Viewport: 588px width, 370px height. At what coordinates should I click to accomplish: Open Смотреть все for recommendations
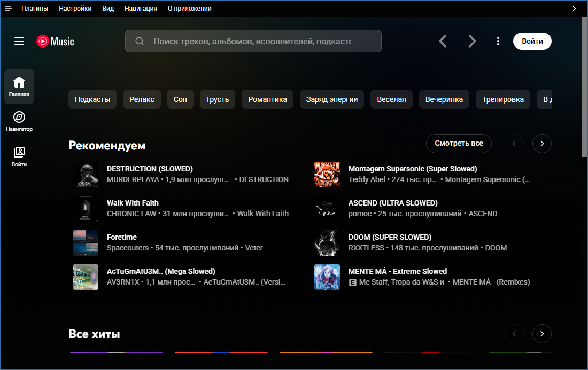point(459,143)
